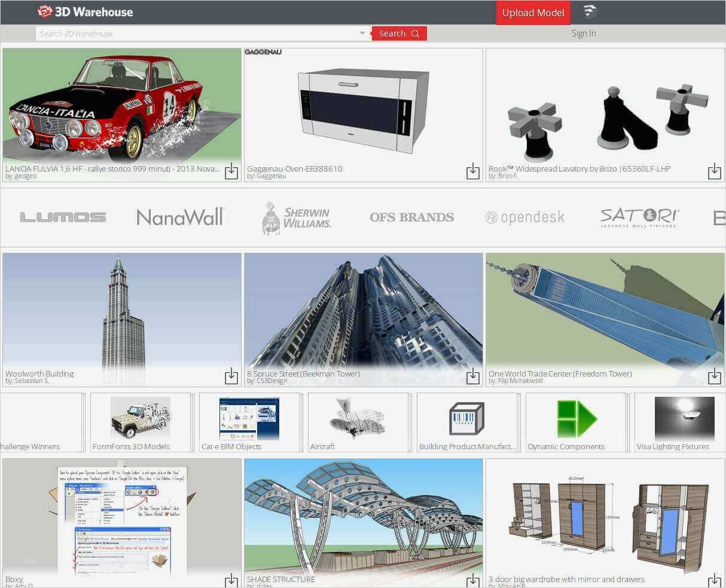Download the LANCIA FULVIA model
Image resolution: width=726 pixels, height=588 pixels.
coord(231,171)
